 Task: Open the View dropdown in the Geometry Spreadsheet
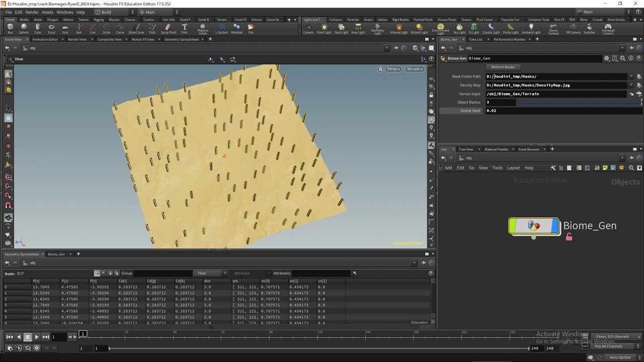[x=210, y=273]
